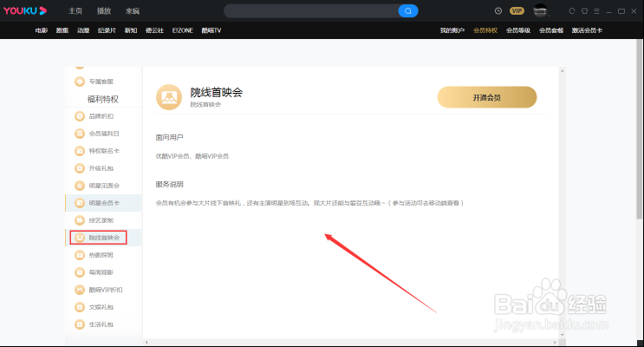Go to the 主页 tab
The width and height of the screenshot is (644, 347).
(75, 11)
